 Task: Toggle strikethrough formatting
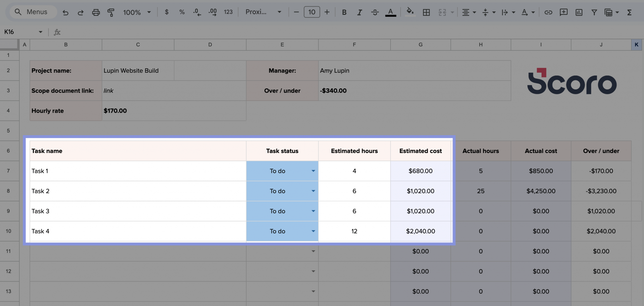tap(375, 12)
